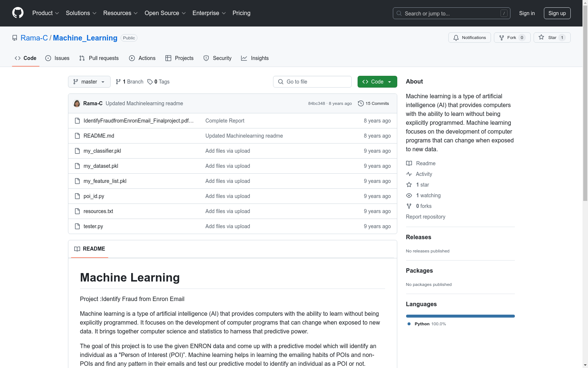The image size is (588, 368).
Task: Open the tester.py file
Action: click(x=93, y=226)
